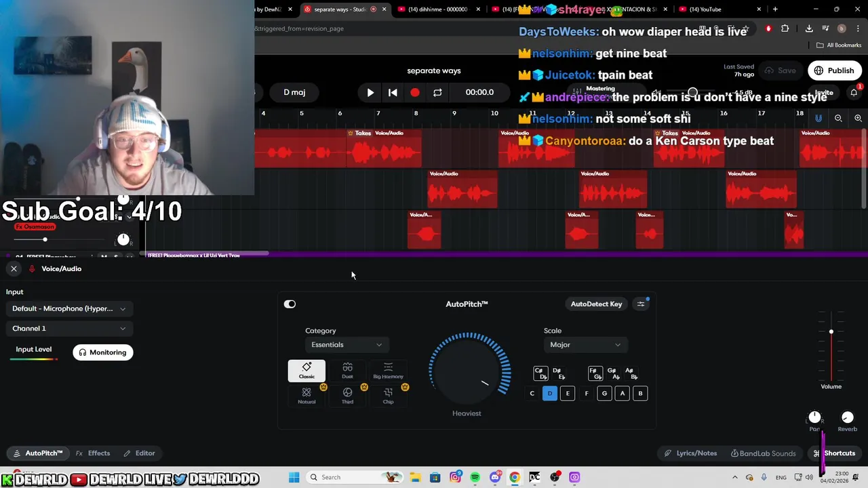Select the Natural AutoPitch preset

click(x=307, y=396)
